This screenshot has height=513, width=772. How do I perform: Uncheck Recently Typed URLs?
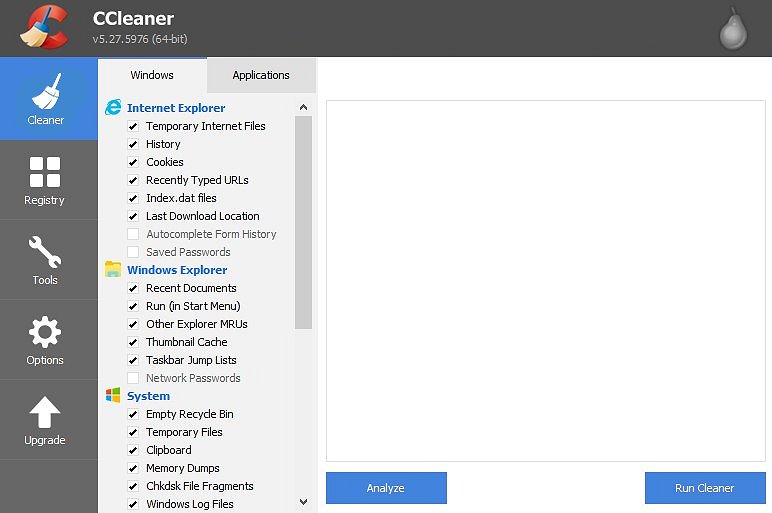133,180
